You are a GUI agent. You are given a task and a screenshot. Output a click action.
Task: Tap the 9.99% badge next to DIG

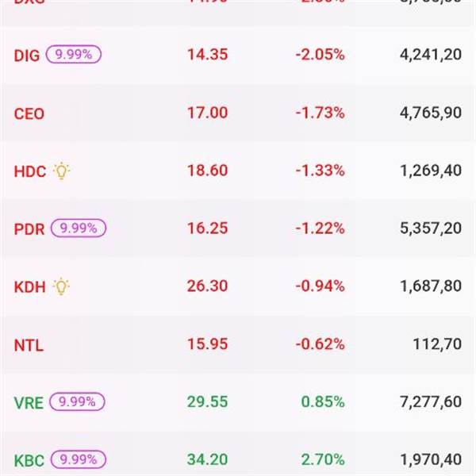coord(74,55)
